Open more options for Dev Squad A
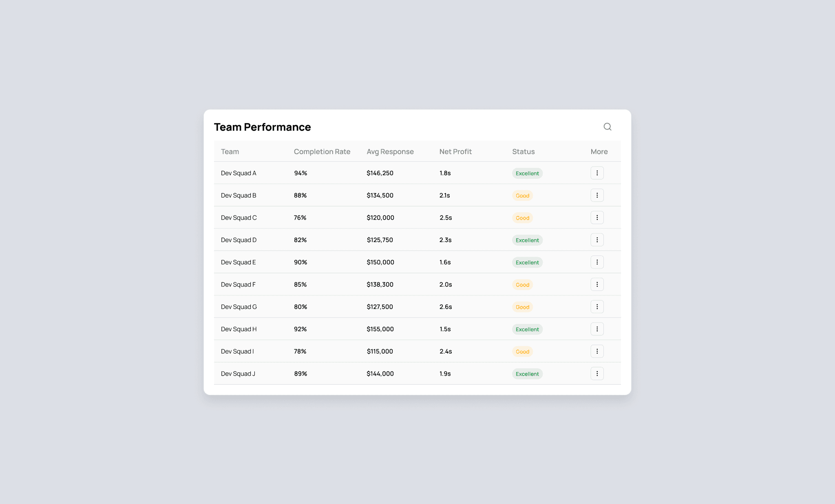This screenshot has width=835, height=504. pos(597,173)
